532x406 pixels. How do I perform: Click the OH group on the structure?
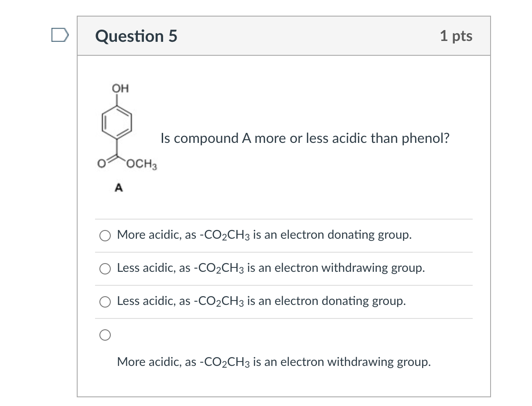pos(120,88)
